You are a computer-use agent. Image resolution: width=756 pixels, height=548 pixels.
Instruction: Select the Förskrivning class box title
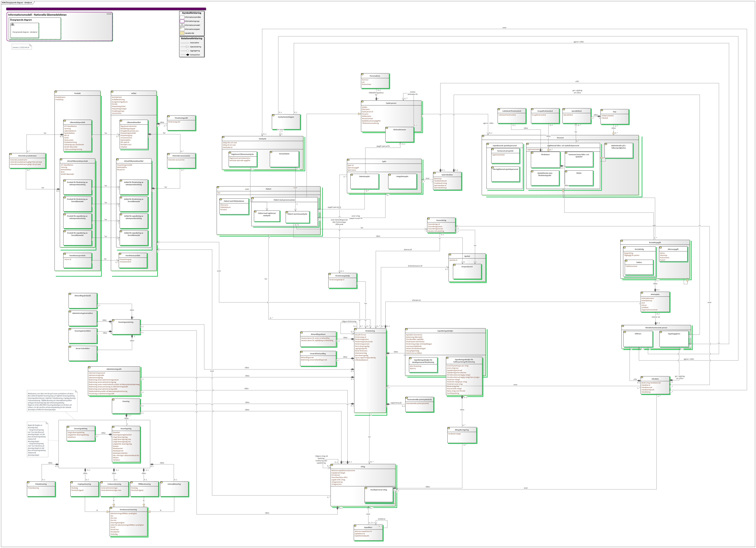point(370,331)
